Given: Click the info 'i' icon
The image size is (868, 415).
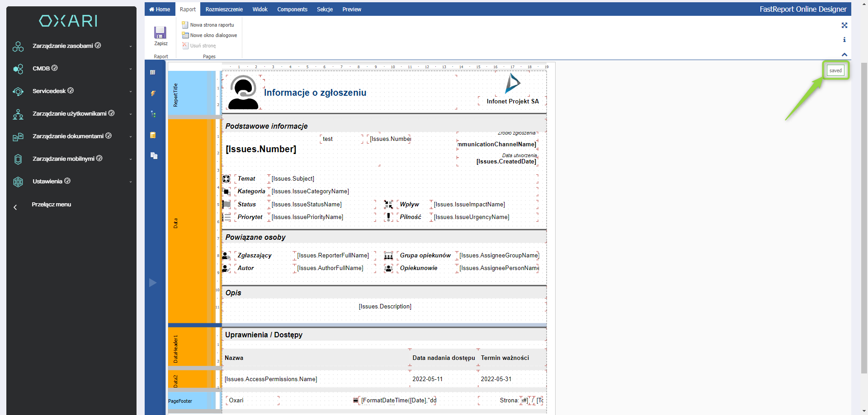Looking at the screenshot, I should 844,40.
